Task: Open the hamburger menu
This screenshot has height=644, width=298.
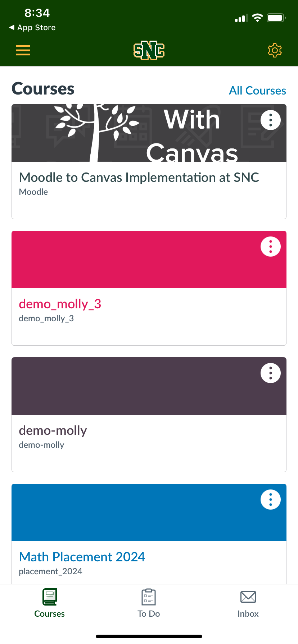Action: 23,50
